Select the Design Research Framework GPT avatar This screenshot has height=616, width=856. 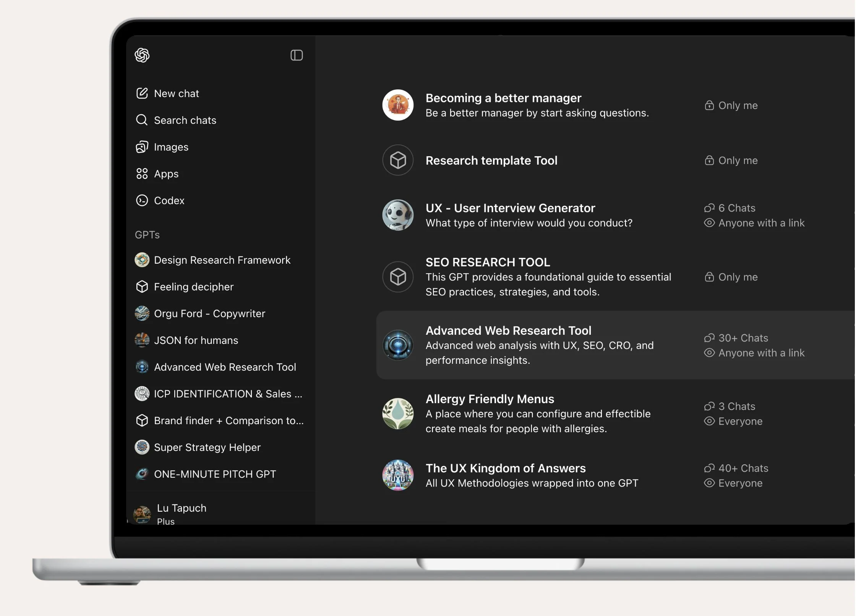pos(142,259)
